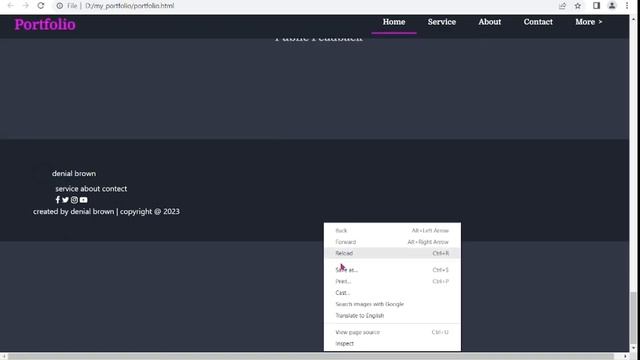Image resolution: width=640 pixels, height=360 pixels.
Task: Click the Facebook icon in footer
Action: 58,200
